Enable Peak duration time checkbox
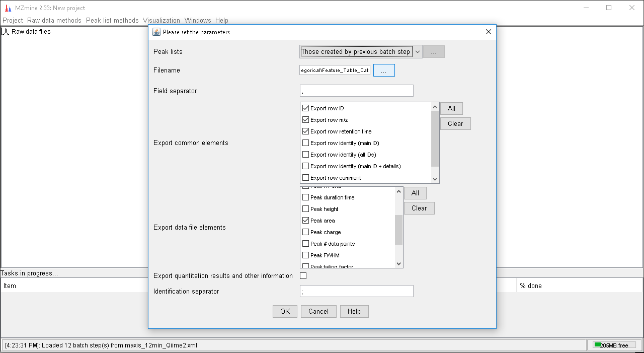 [x=305, y=197]
